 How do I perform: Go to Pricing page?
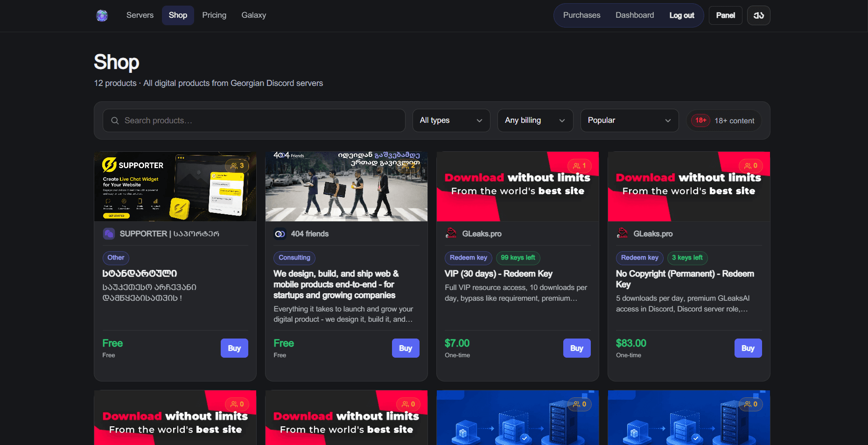pyautogui.click(x=214, y=15)
